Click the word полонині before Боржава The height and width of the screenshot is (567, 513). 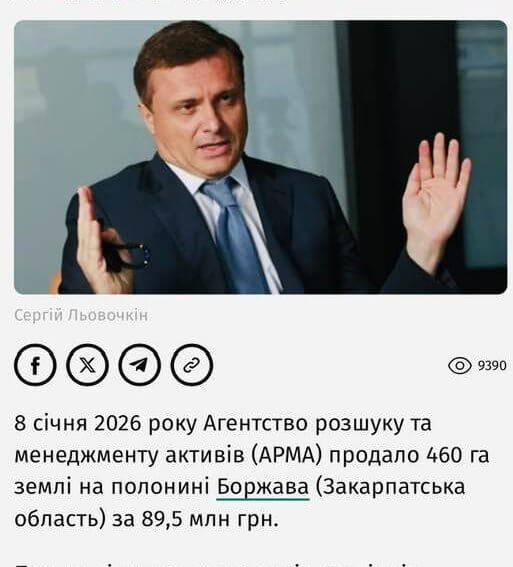click(x=160, y=487)
